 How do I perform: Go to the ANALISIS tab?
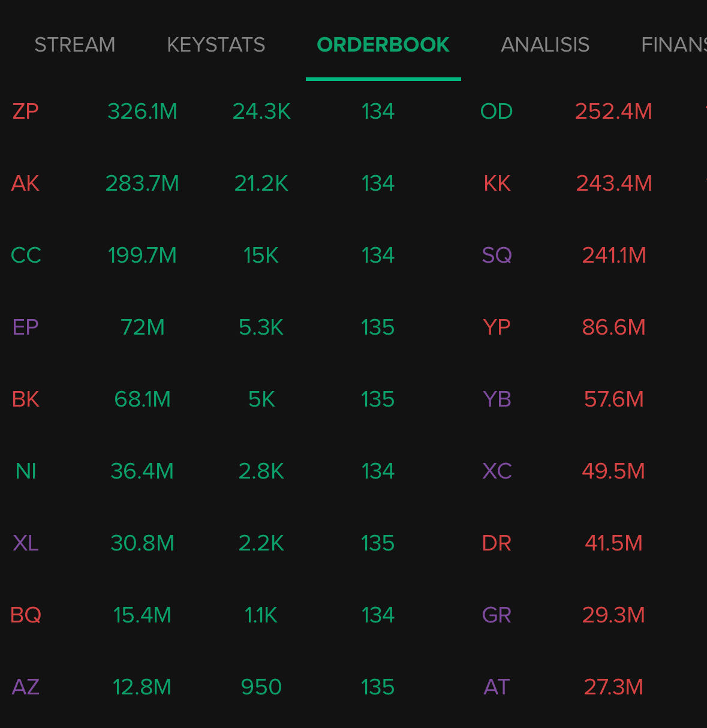(545, 45)
